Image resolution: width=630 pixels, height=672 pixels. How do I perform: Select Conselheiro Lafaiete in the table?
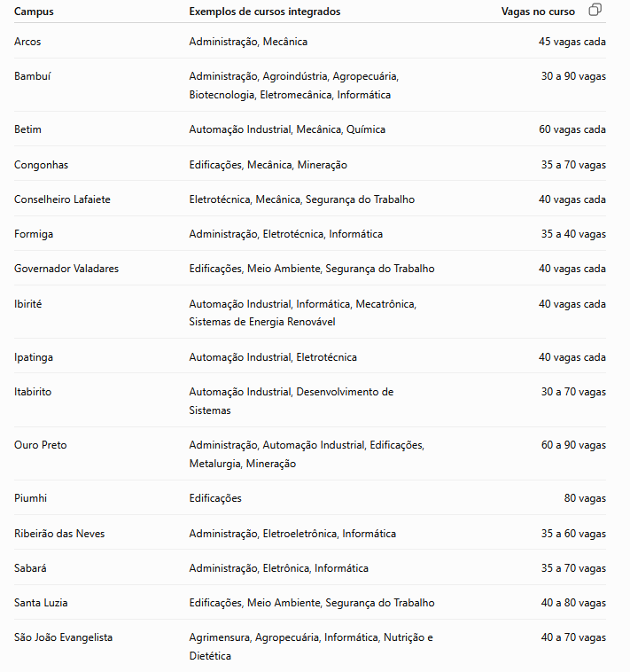click(62, 199)
